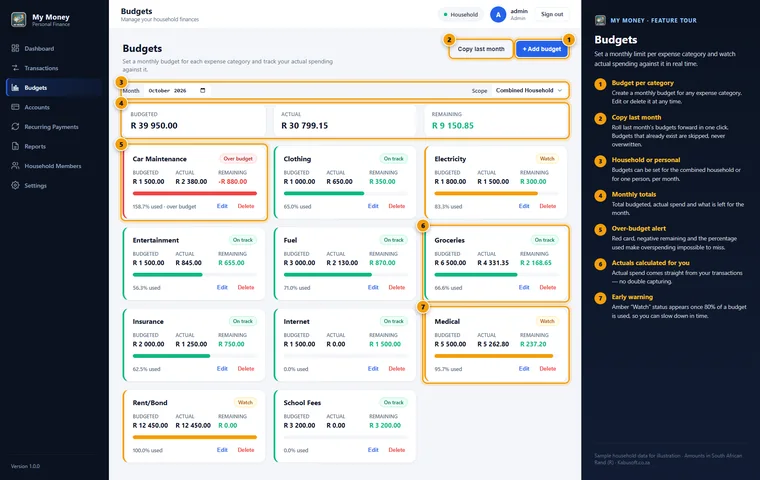Click the October 2026 month field
This screenshot has height=480, width=760.
click(177, 90)
